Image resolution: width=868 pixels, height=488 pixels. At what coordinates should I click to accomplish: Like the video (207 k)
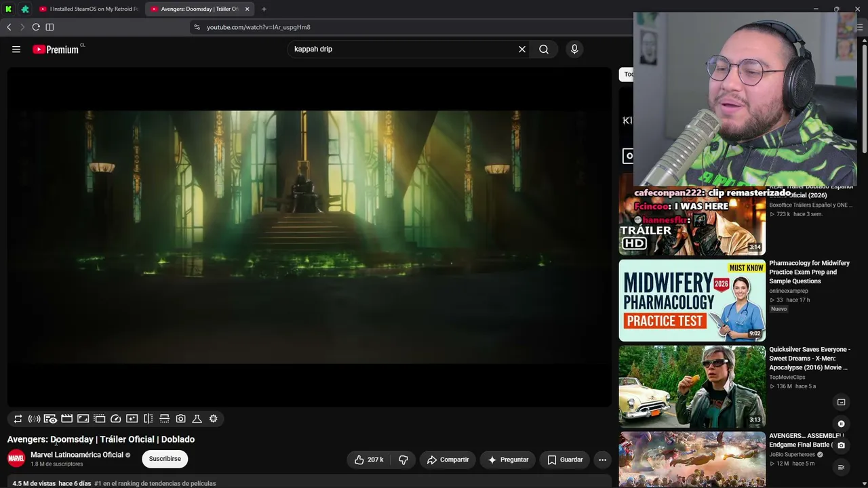pyautogui.click(x=368, y=460)
